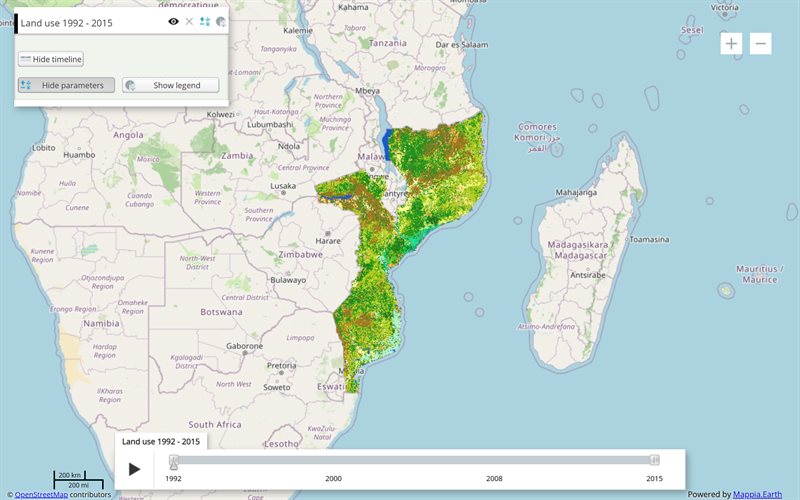Click the Lusaka city label
800x500 pixels.
pyautogui.click(x=283, y=186)
